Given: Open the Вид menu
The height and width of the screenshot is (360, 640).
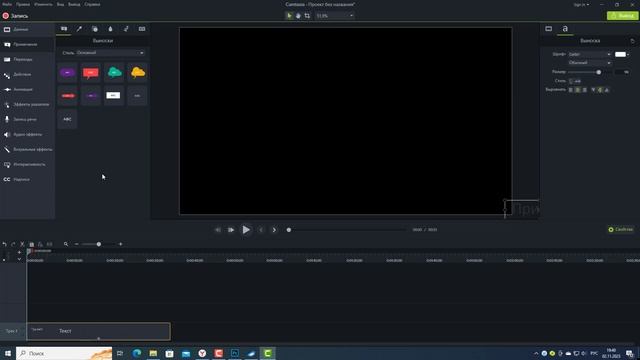Looking at the screenshot, I should tap(60, 4).
